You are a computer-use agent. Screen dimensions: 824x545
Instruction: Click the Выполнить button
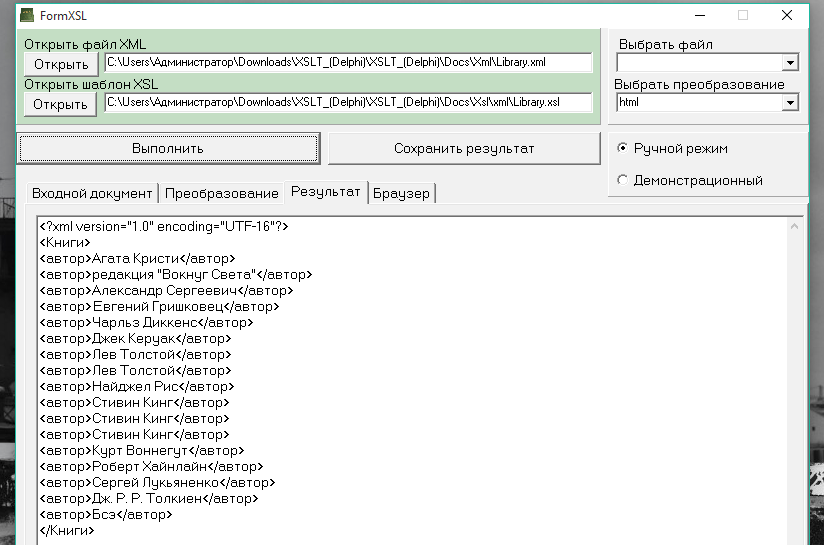168,148
